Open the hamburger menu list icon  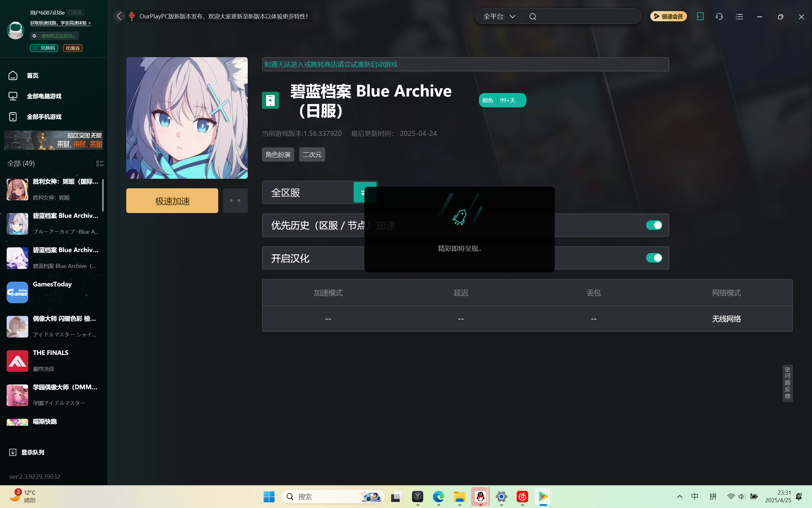(739, 17)
